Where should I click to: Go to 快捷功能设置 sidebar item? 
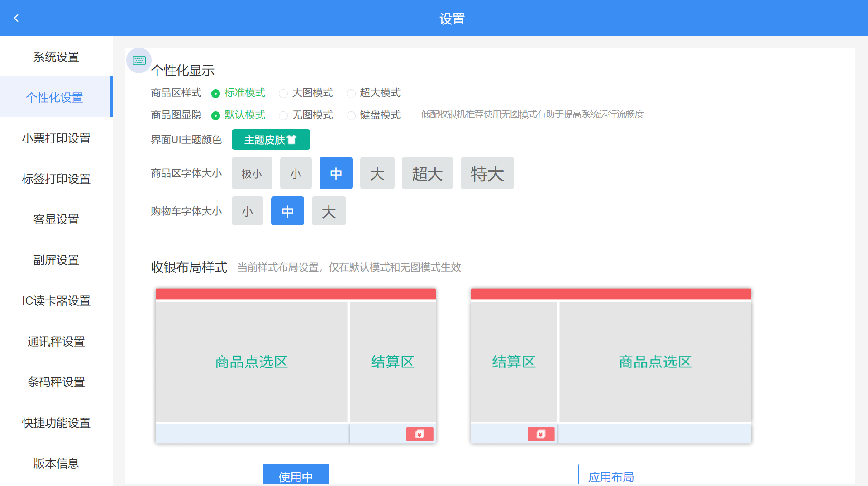click(56, 423)
